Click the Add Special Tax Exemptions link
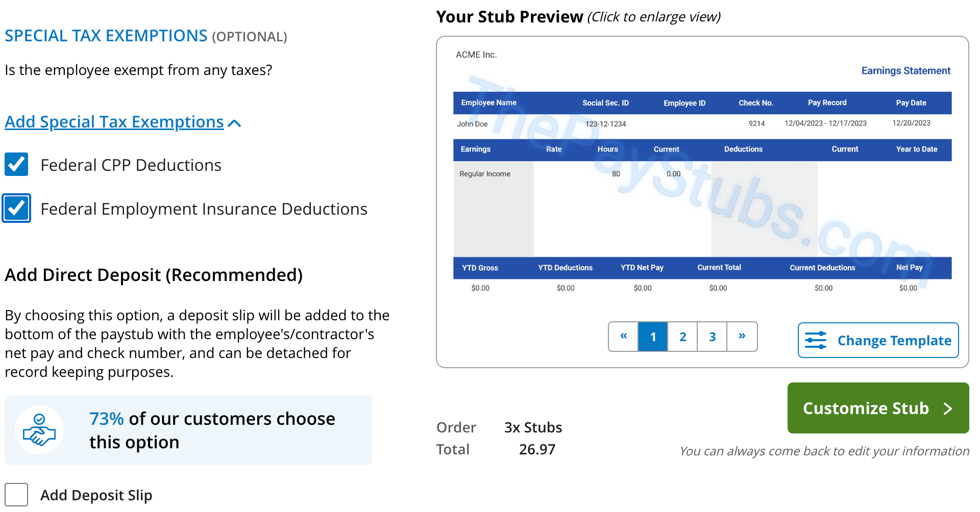Screen dimensions: 980x512 (x=114, y=122)
